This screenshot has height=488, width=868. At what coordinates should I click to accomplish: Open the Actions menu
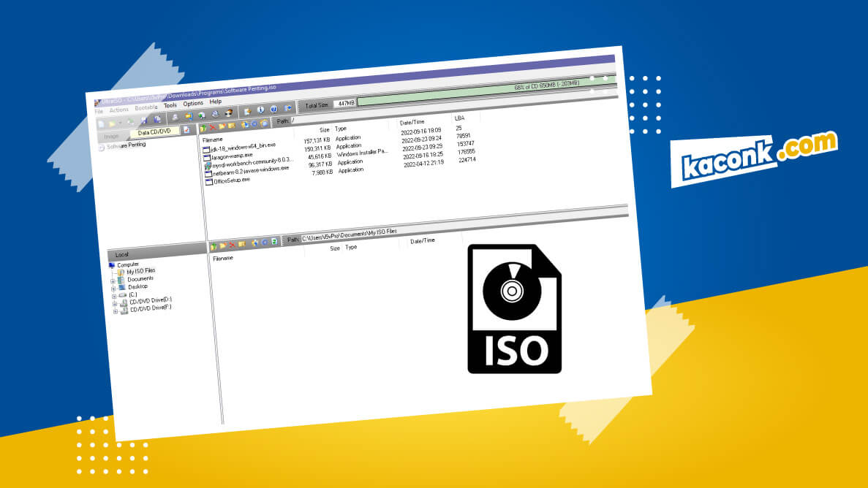click(118, 110)
